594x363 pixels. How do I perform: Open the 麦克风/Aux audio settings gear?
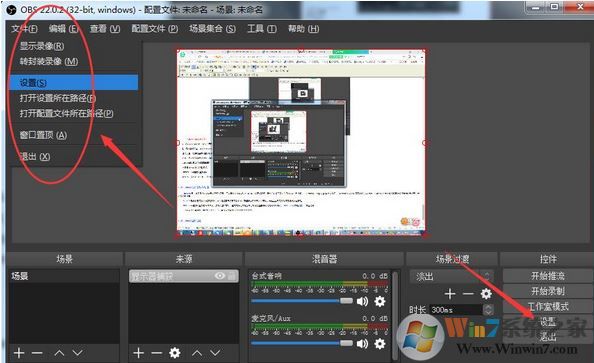click(380, 343)
